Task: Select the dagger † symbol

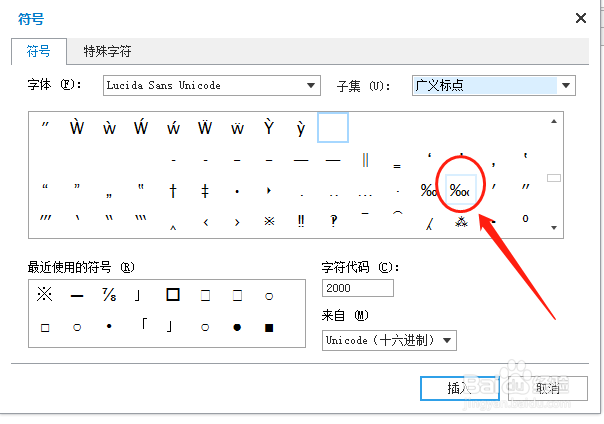Action: (x=173, y=191)
